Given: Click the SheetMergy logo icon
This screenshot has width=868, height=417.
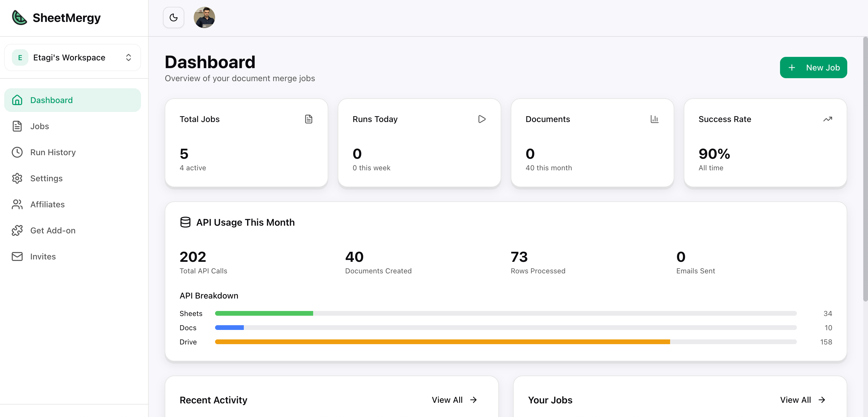Looking at the screenshot, I should point(19,17).
